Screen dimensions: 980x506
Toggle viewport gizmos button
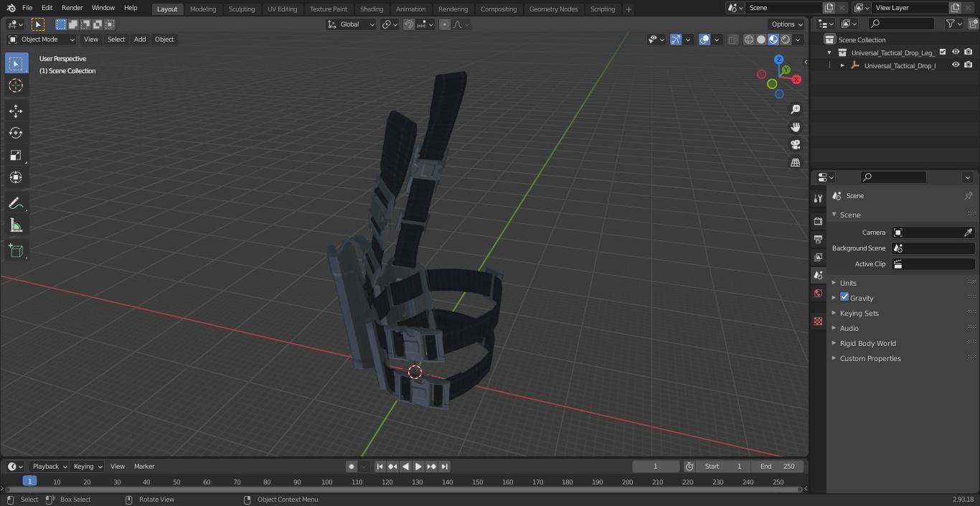pyautogui.click(x=676, y=39)
